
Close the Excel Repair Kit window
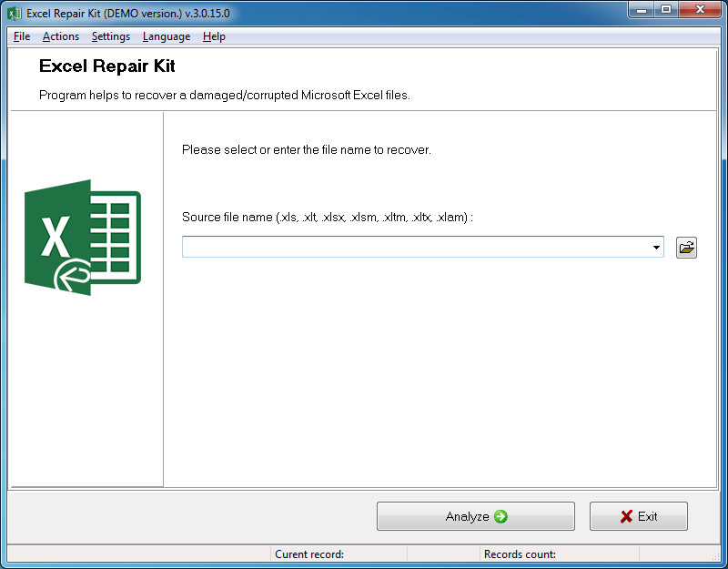pos(700,9)
